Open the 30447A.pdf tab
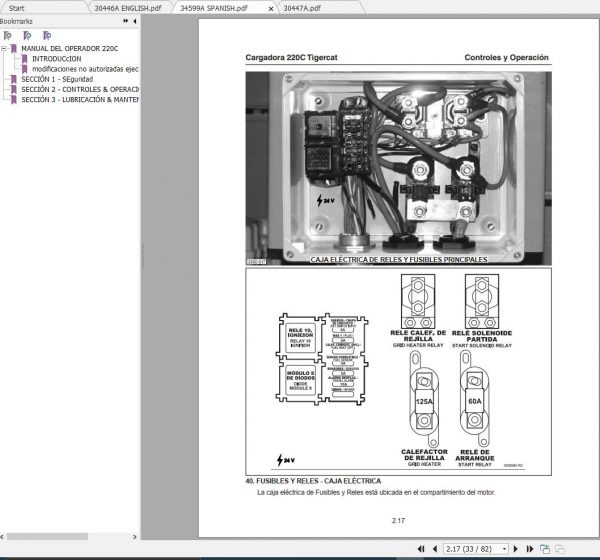The height and width of the screenshot is (560, 600). [x=302, y=8]
